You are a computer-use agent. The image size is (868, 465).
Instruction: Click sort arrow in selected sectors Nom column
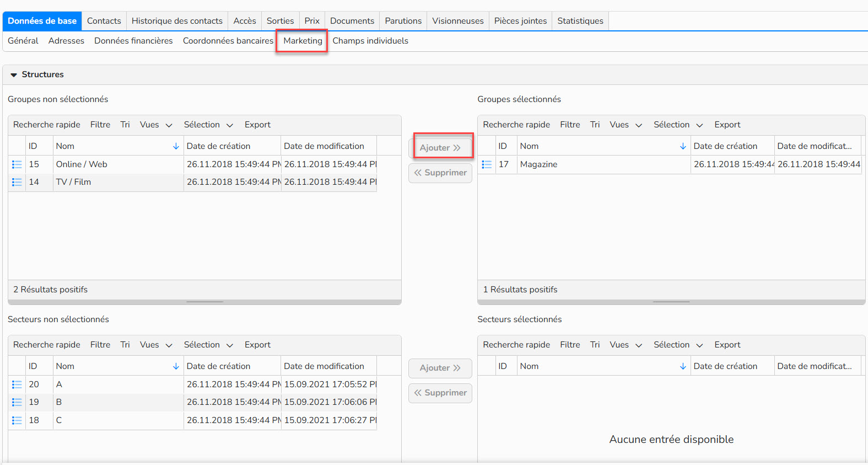click(683, 366)
